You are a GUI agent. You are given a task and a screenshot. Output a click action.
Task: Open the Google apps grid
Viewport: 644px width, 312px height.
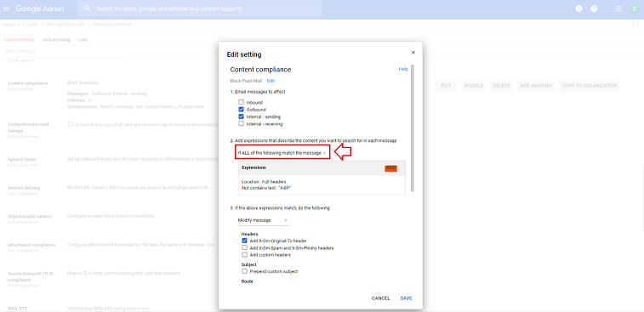tap(618, 9)
